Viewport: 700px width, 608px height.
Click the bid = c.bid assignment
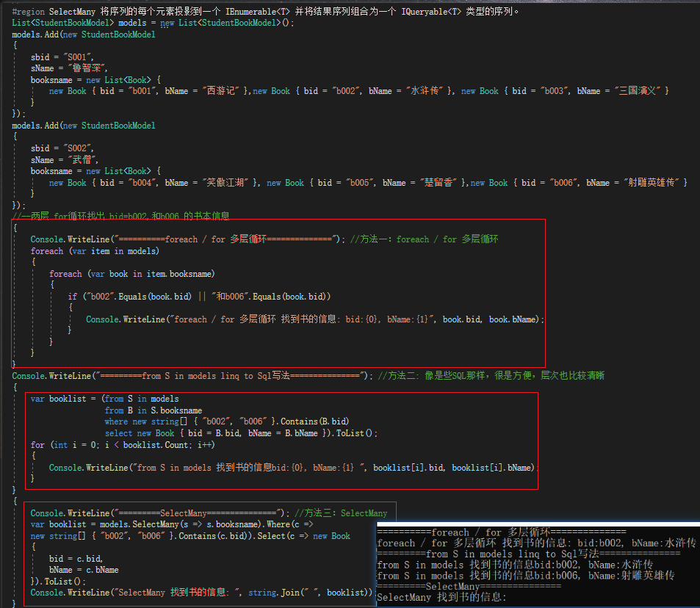76,559
